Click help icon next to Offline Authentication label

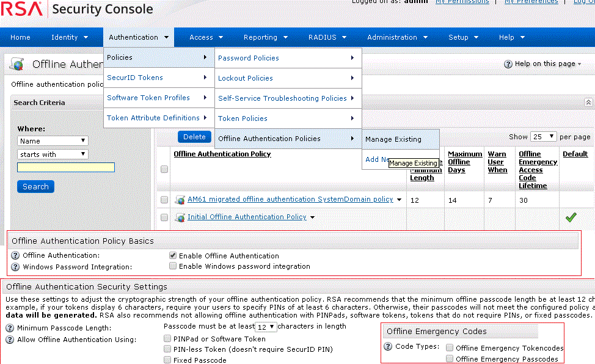pyautogui.click(x=15, y=256)
